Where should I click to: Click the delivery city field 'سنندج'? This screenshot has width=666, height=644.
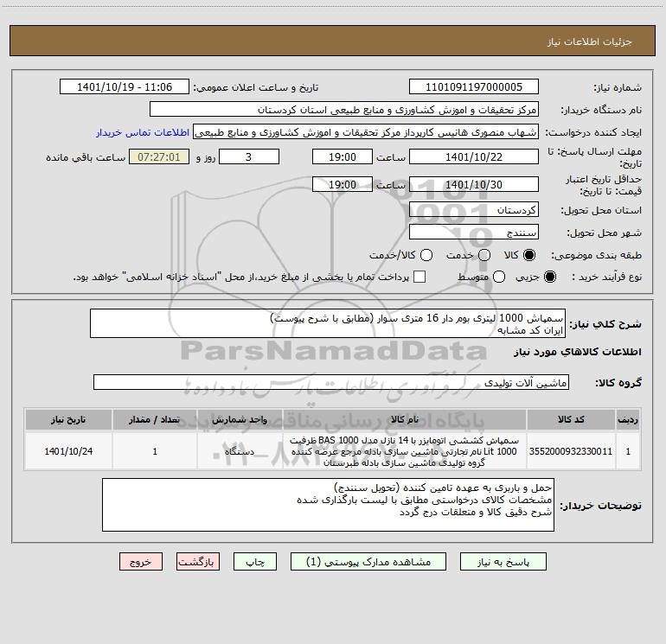(x=474, y=233)
